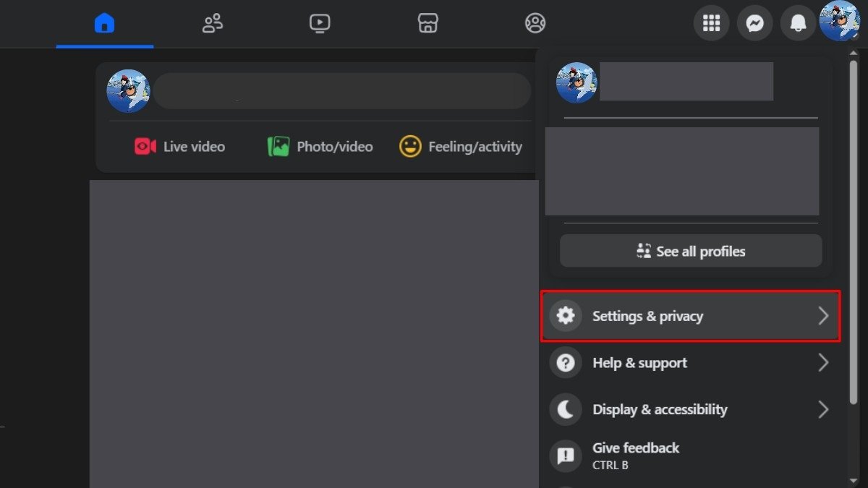
Task: Open the Watch video tab
Action: 320,24
